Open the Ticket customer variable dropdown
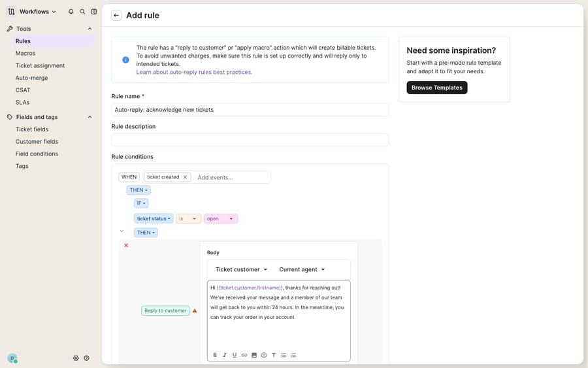 tap(241, 269)
